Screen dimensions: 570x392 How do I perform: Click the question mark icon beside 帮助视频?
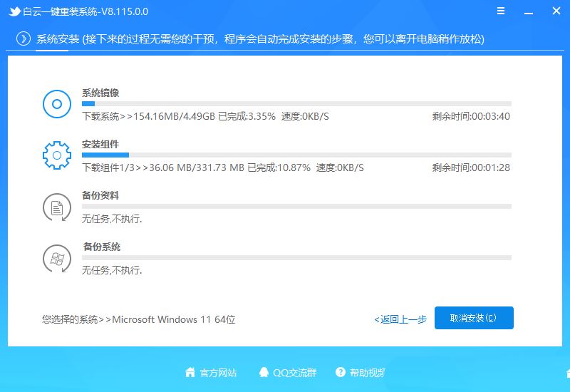341,372
